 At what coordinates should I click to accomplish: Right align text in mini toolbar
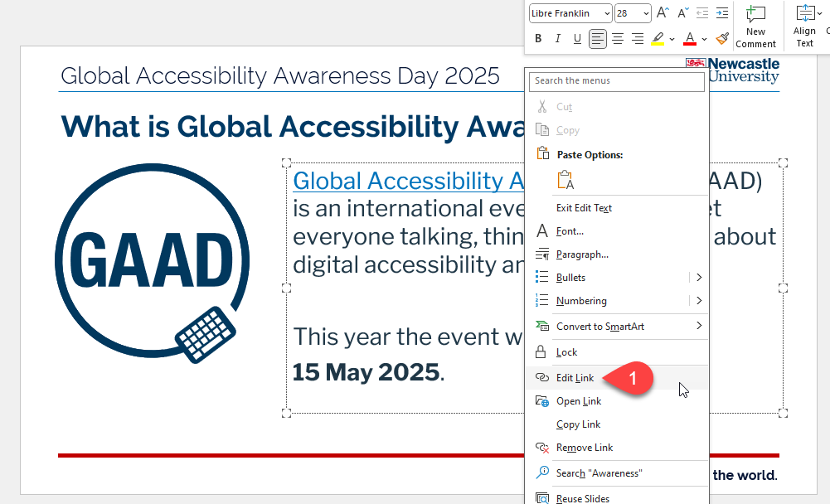point(638,39)
